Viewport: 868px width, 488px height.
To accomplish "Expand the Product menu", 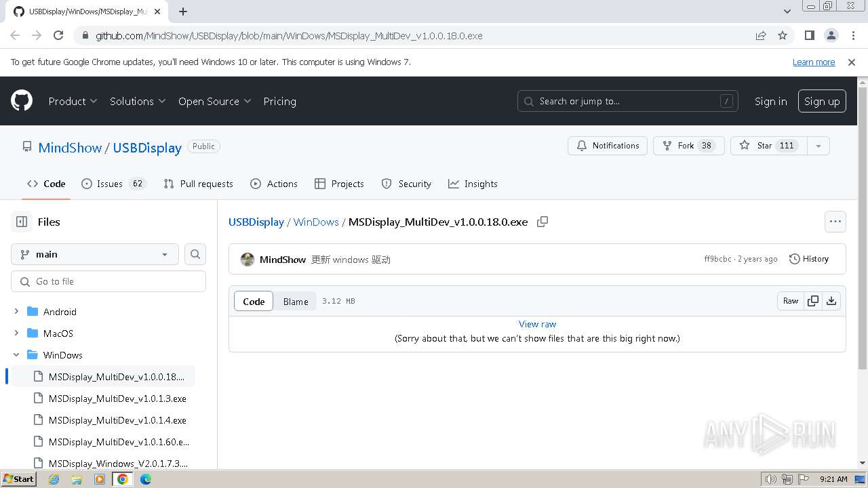I will [73, 101].
